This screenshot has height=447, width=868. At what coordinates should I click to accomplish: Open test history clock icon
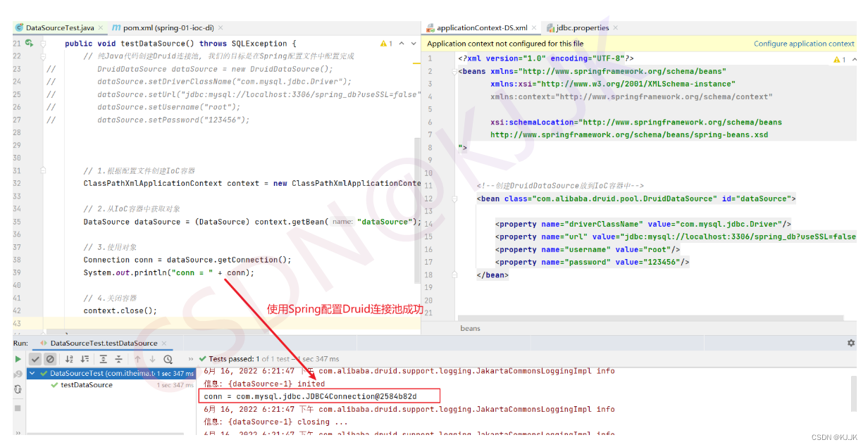point(168,359)
